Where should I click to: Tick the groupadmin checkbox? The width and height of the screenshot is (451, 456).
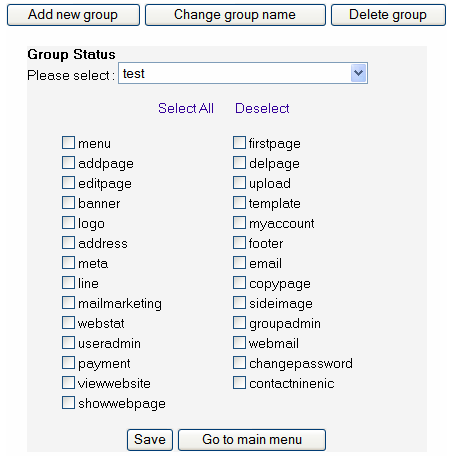click(239, 323)
